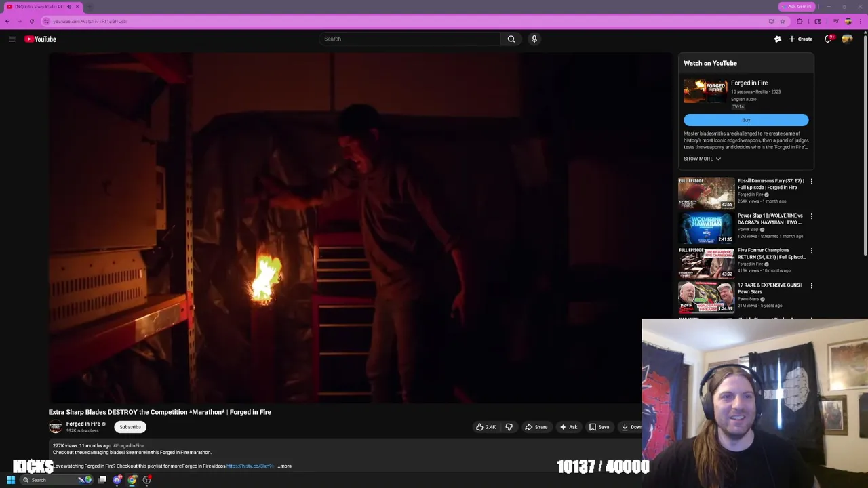This screenshot has width=868, height=488.
Task: Save the video to a playlist
Action: point(599,427)
